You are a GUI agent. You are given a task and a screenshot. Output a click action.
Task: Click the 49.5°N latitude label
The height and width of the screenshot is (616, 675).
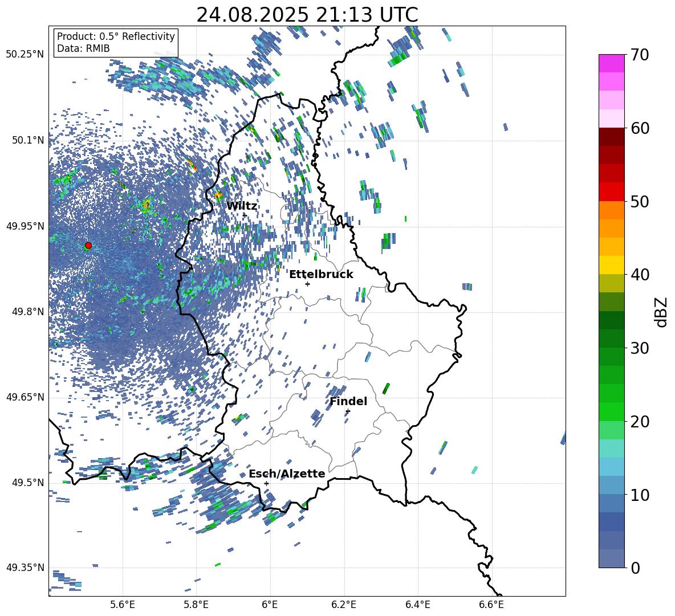point(28,483)
